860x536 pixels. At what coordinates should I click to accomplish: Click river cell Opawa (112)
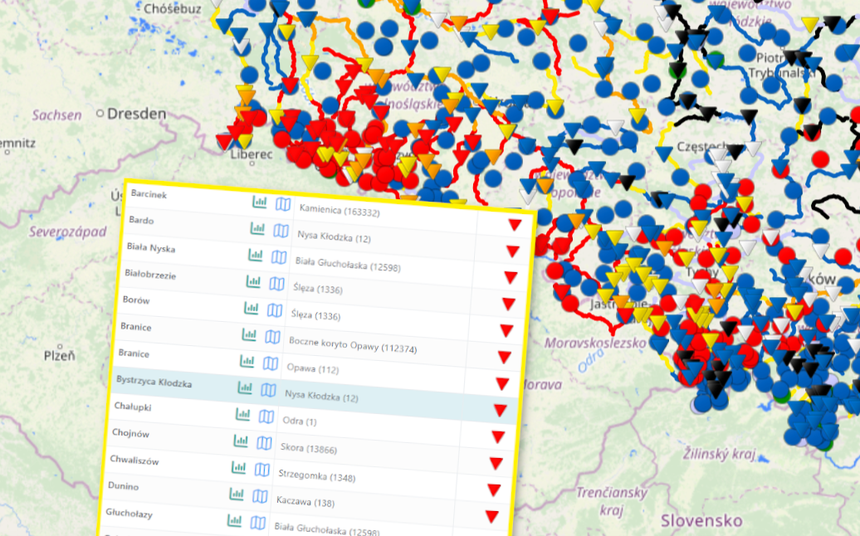point(313,369)
